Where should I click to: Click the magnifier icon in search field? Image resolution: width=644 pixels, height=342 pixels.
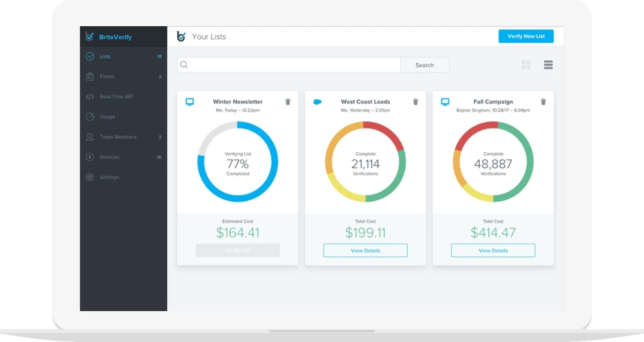184,65
